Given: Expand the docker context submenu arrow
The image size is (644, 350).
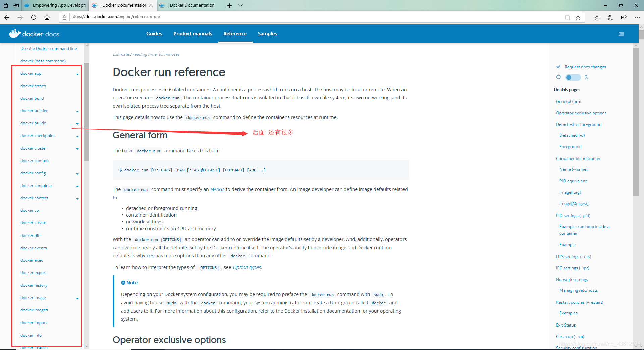Looking at the screenshot, I should (77, 199).
